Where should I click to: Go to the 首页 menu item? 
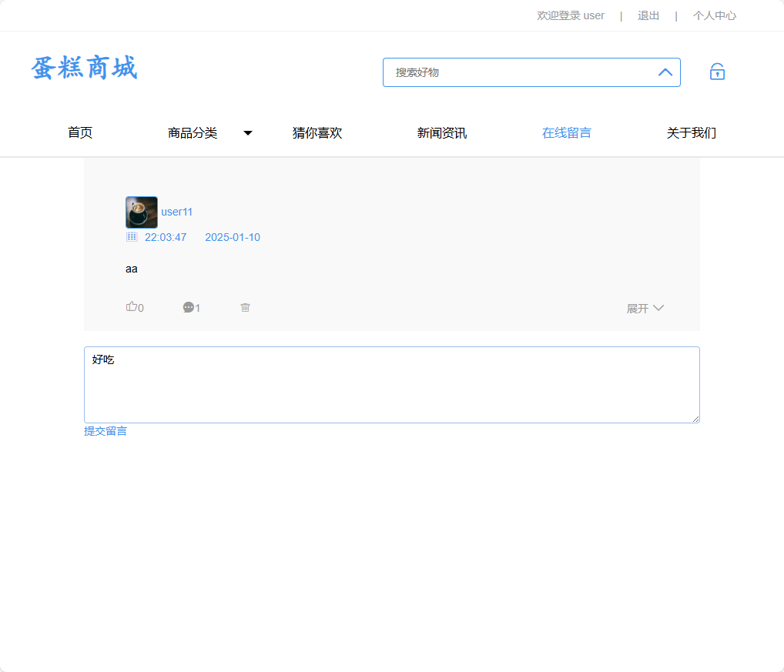(x=80, y=132)
